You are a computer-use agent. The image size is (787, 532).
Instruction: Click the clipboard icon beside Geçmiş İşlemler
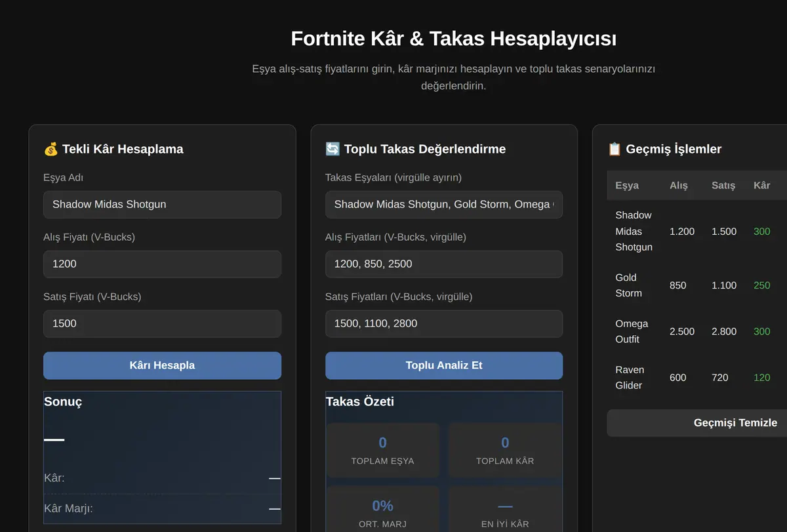[615, 149]
